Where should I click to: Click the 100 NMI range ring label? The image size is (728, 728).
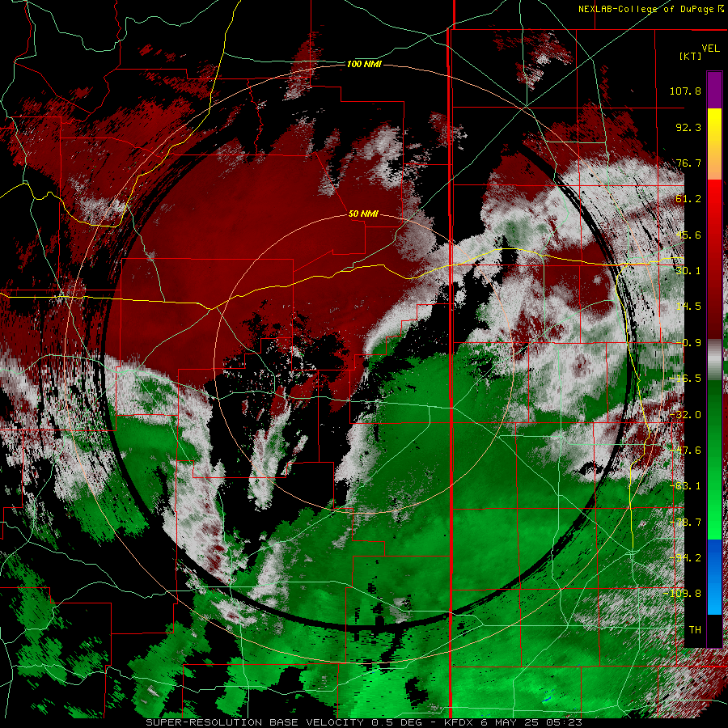click(x=365, y=64)
